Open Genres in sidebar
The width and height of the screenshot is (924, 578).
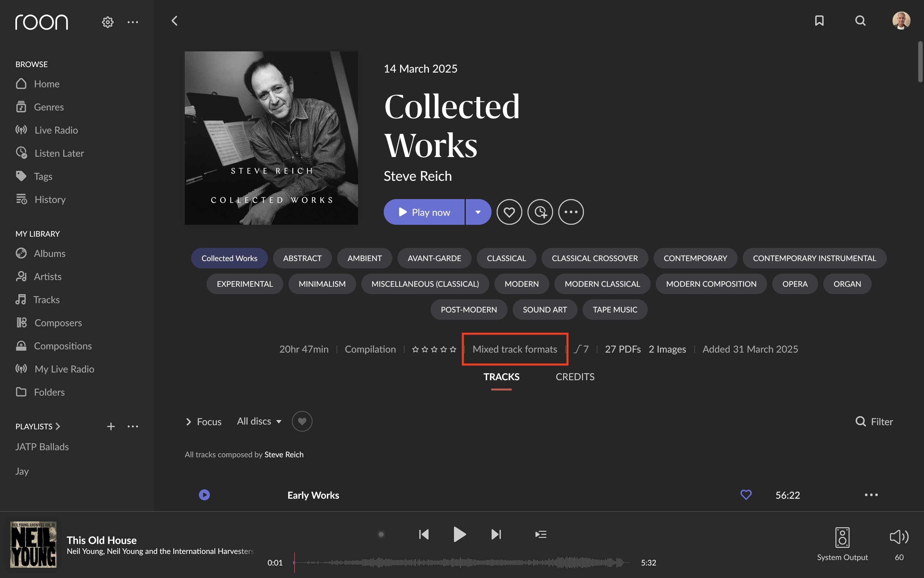coord(40,107)
